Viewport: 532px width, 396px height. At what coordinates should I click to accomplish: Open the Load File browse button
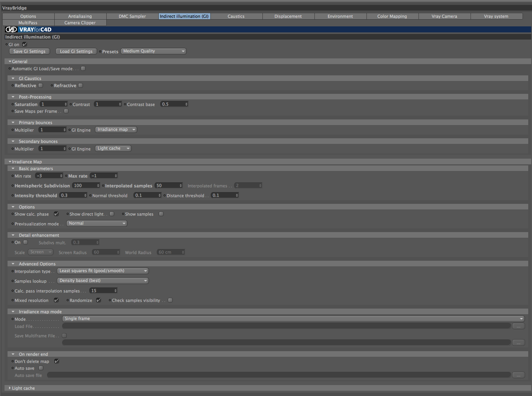(x=518, y=326)
